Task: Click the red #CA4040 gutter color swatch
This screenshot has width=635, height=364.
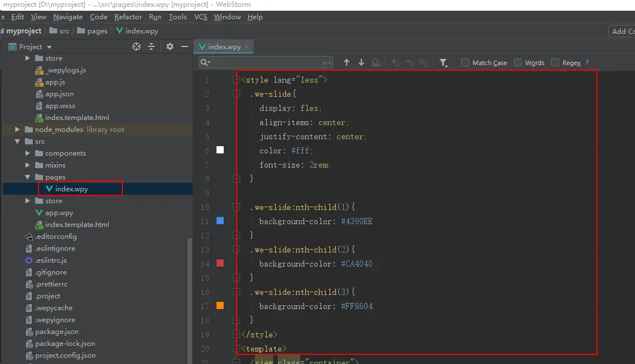Action: tap(220, 263)
